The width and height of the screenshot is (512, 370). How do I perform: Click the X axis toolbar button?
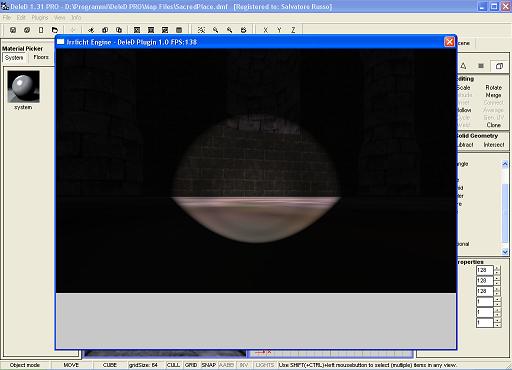point(265,30)
